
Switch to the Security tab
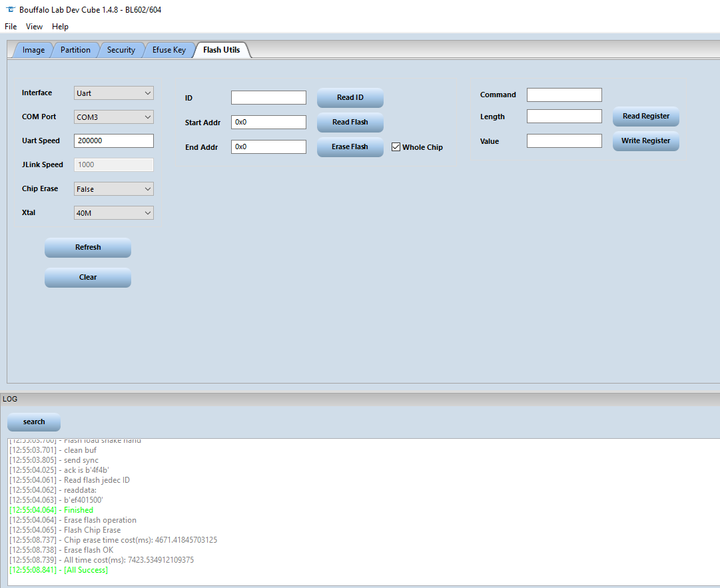click(x=121, y=50)
